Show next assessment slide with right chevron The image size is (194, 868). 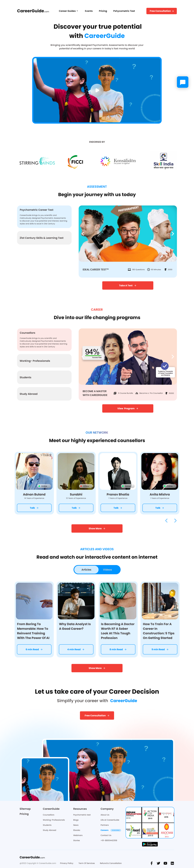(x=172, y=234)
